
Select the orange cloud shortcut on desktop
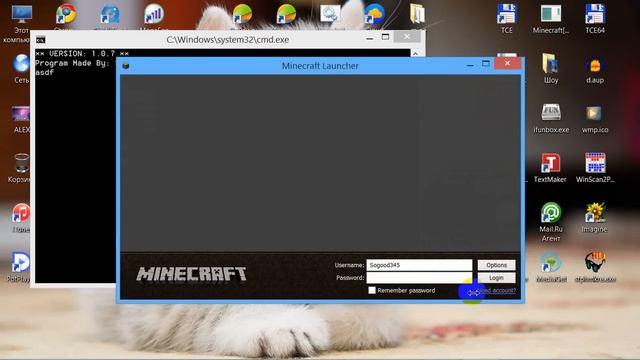click(x=374, y=15)
